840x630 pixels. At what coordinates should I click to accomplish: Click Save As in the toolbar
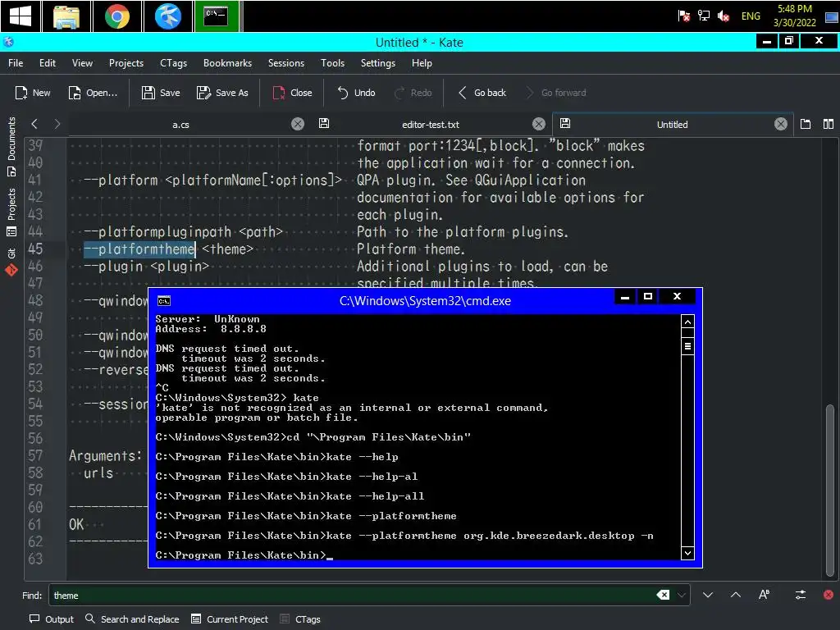click(222, 93)
